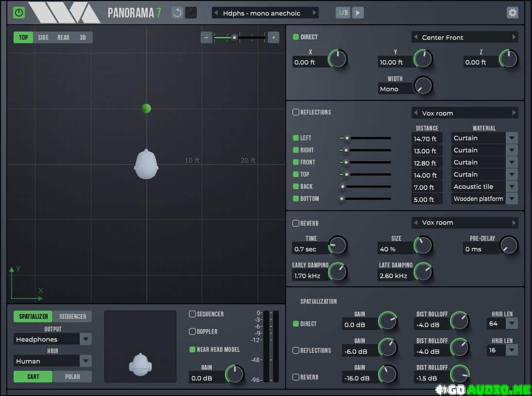Select next Direct position preset arrow
This screenshot has width=532, height=396.
[x=514, y=37]
